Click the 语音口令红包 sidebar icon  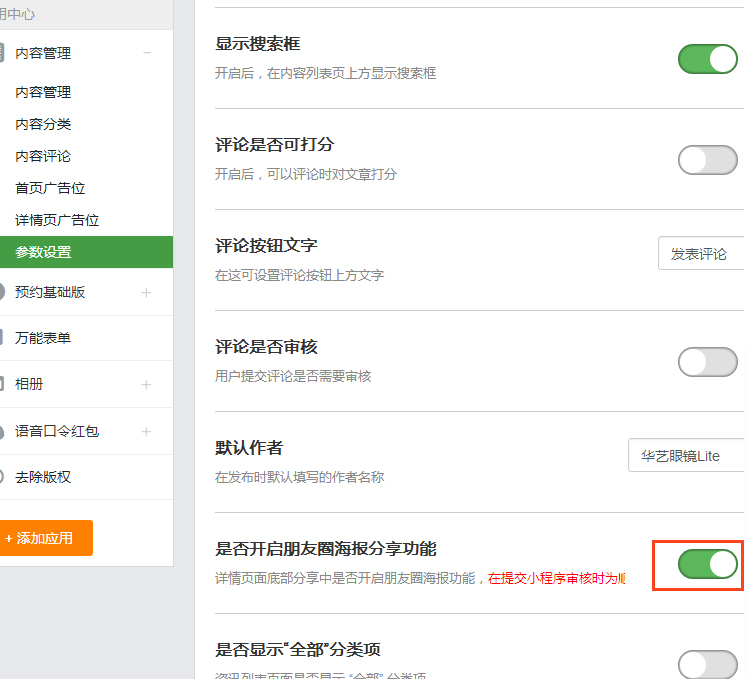pyautogui.click(x=3, y=431)
